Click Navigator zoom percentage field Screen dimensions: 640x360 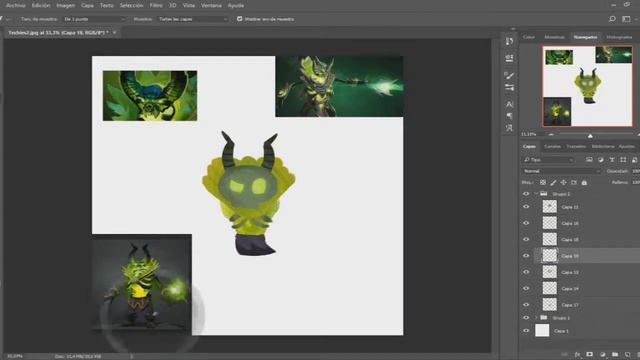coord(529,134)
